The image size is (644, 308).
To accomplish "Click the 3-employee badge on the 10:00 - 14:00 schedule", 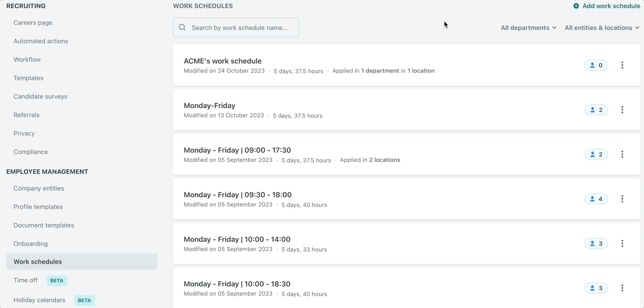I will point(596,243).
